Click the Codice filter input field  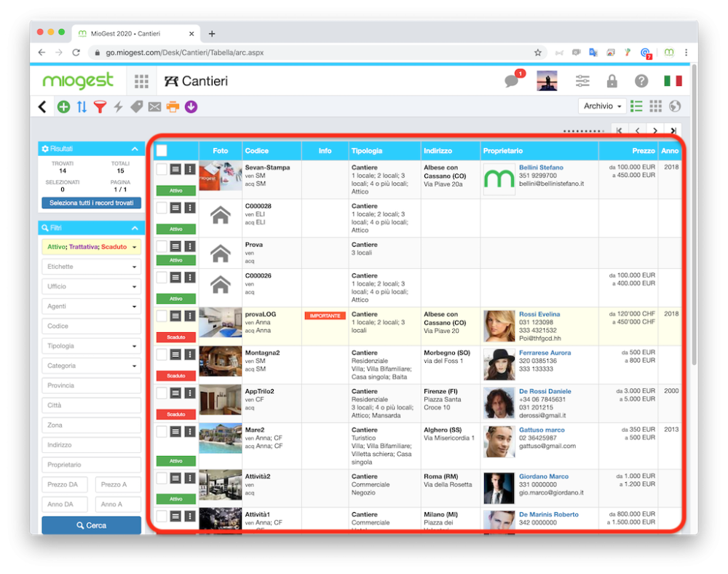point(92,326)
